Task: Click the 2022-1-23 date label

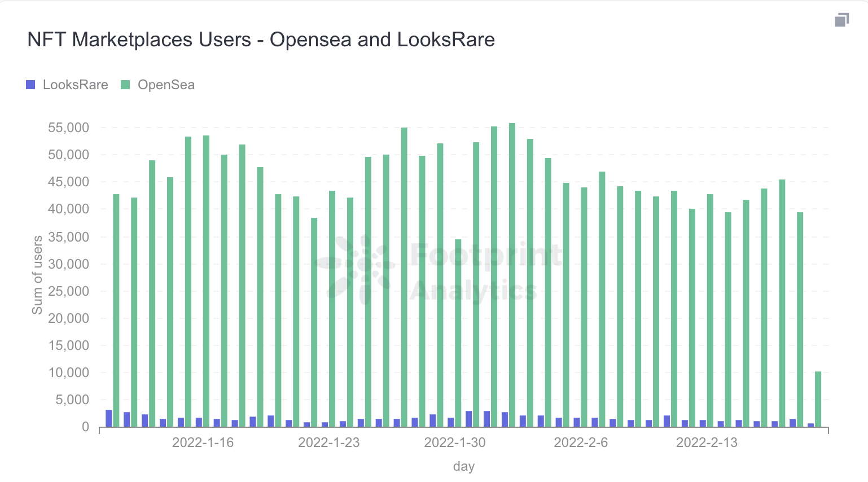Action: tap(329, 442)
